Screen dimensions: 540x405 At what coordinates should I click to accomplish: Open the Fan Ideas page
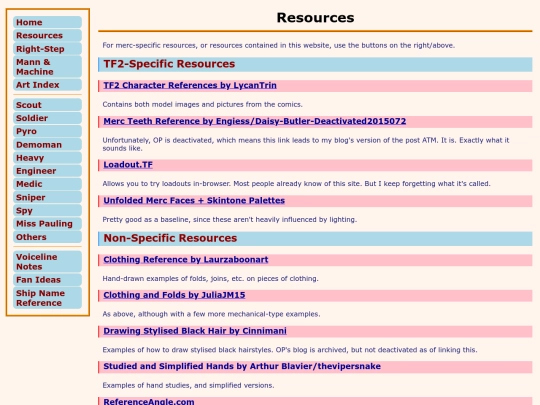(48, 280)
